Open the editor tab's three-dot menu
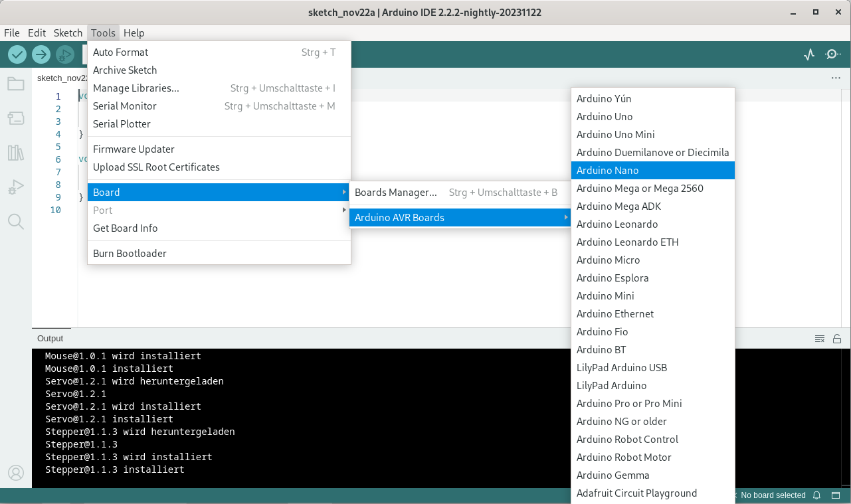 (x=836, y=78)
